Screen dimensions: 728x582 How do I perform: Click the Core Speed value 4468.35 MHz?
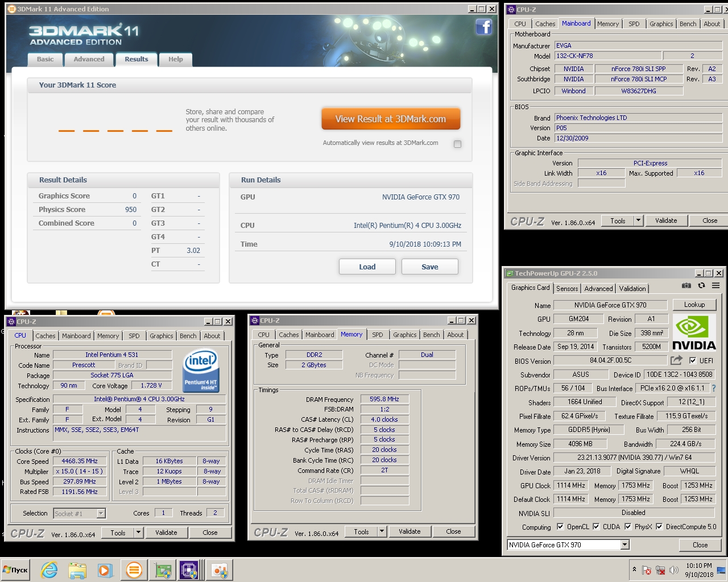pyautogui.click(x=80, y=461)
